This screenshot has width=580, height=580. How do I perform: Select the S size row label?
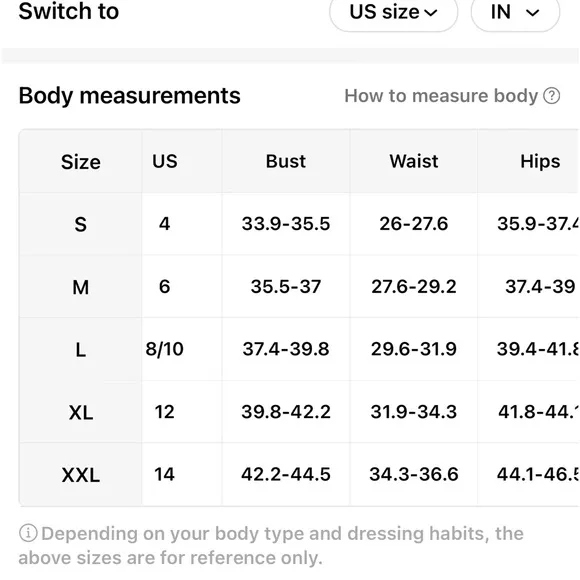point(81,224)
